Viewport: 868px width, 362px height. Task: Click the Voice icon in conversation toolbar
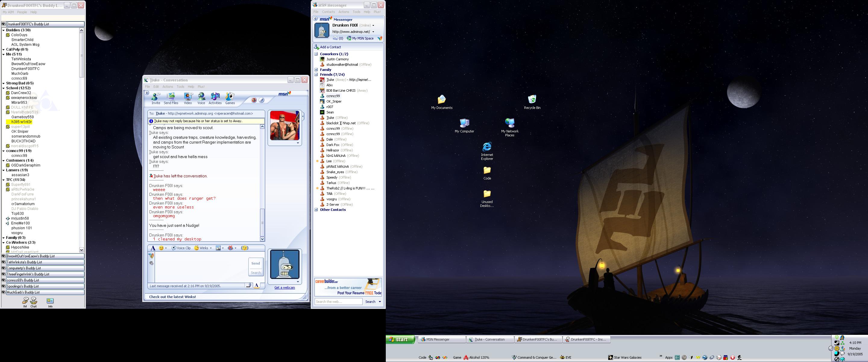[201, 99]
